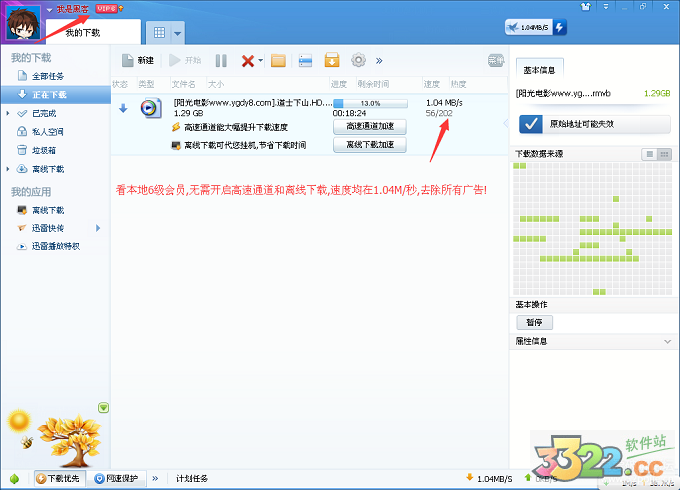Open the download folder icon
The height and width of the screenshot is (490, 680).
pos(278,61)
